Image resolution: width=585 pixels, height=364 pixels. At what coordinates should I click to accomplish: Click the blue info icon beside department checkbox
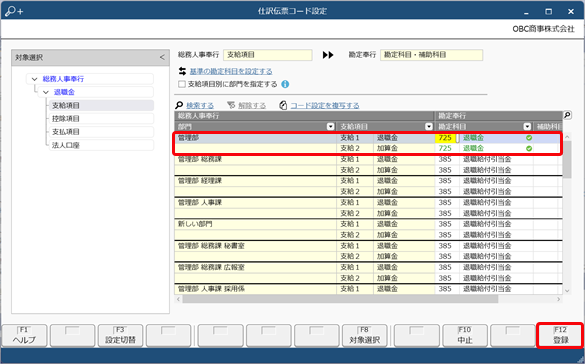tap(285, 84)
